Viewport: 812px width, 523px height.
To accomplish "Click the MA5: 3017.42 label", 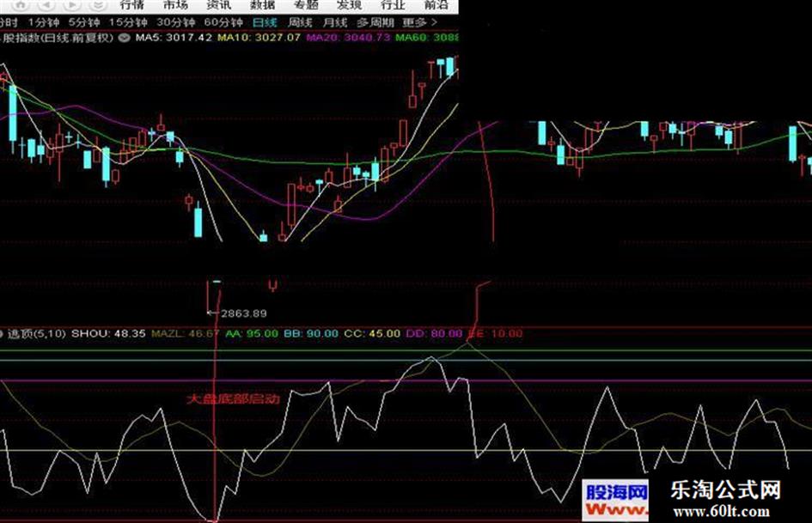I will tap(174, 37).
